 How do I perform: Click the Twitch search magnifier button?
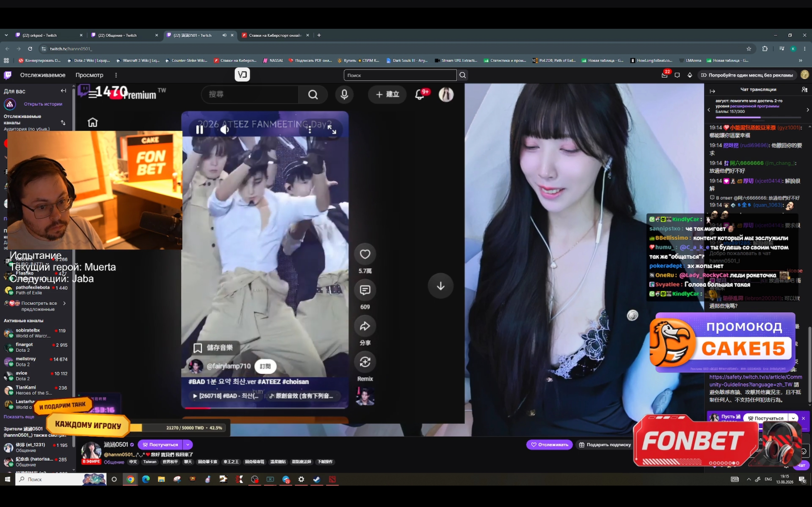coord(463,75)
